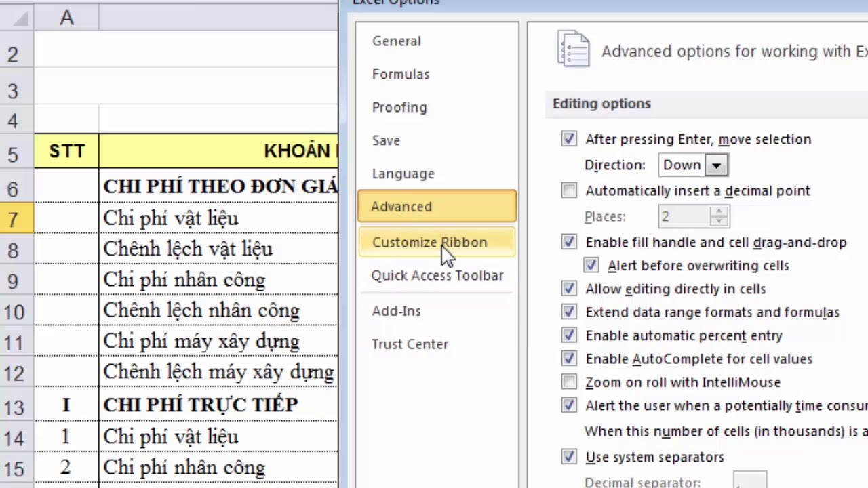The width and height of the screenshot is (868, 488).
Task: Click the STT header cell
Action: tap(66, 151)
